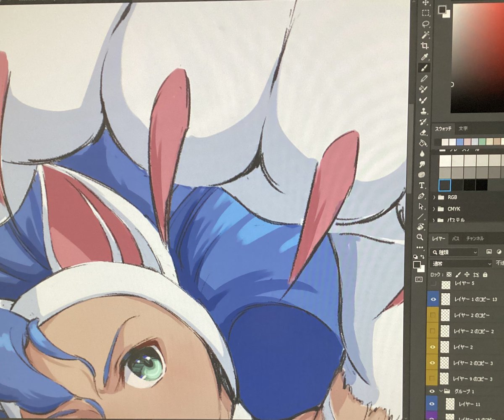Switch to the スウォッチ tab
The height and width of the screenshot is (420, 504).
point(443,129)
